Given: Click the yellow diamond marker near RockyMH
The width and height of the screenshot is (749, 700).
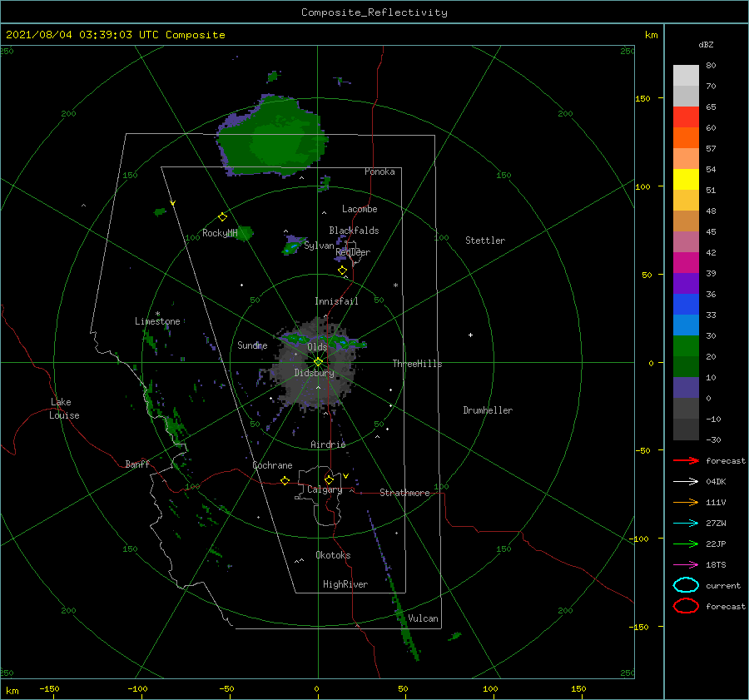Looking at the screenshot, I should tap(222, 217).
